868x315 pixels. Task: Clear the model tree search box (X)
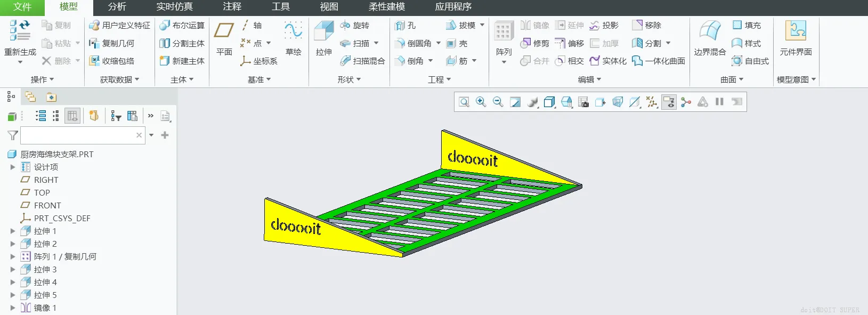[x=139, y=135]
